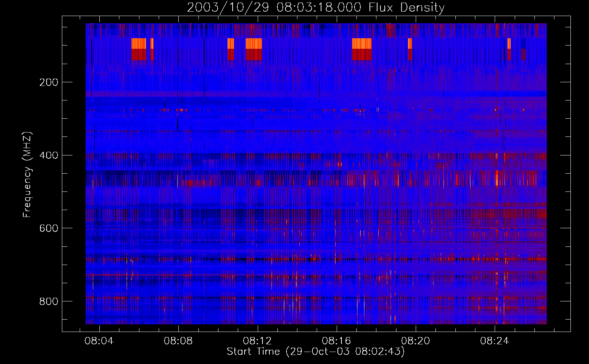The width and height of the screenshot is (589, 364).
Task: Click the 08:04 time tick label
Action: [x=99, y=341]
